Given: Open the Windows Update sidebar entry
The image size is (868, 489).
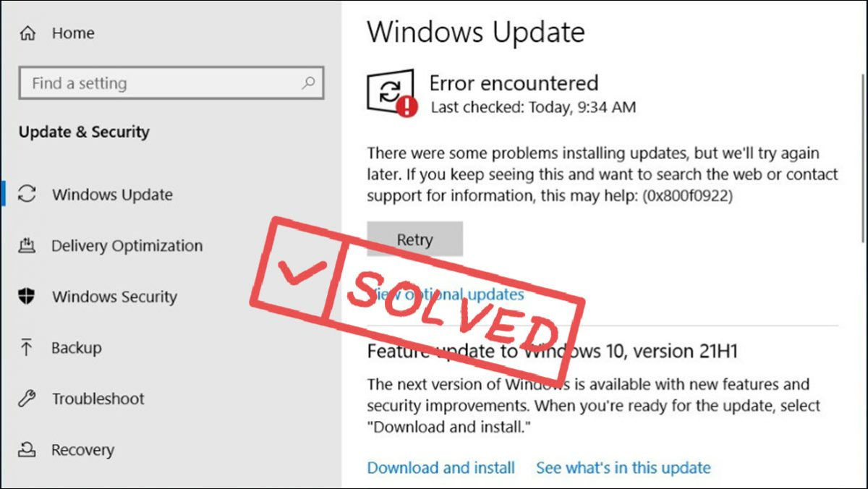Looking at the screenshot, I should click(x=112, y=195).
